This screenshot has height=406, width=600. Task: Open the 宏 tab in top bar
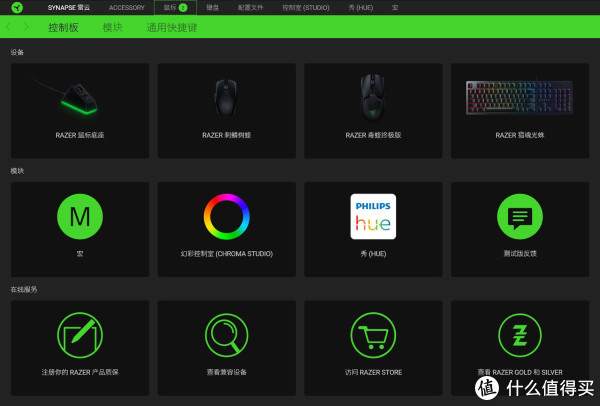[395, 8]
